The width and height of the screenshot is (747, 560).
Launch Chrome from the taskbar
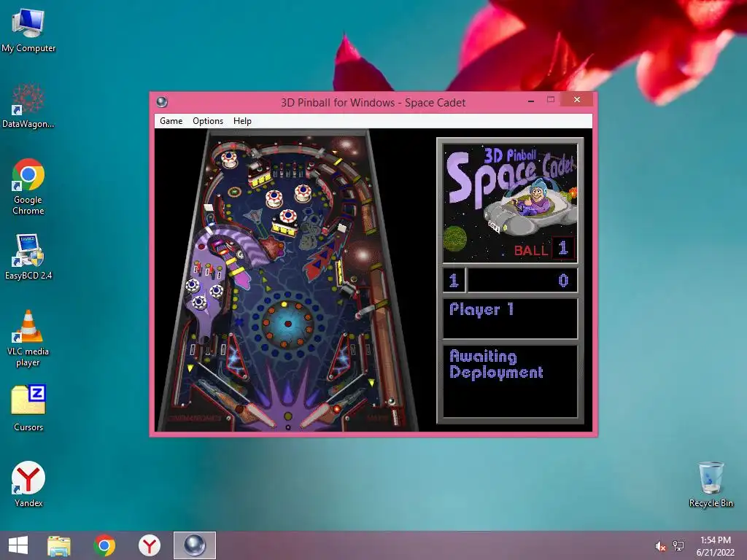(104, 545)
